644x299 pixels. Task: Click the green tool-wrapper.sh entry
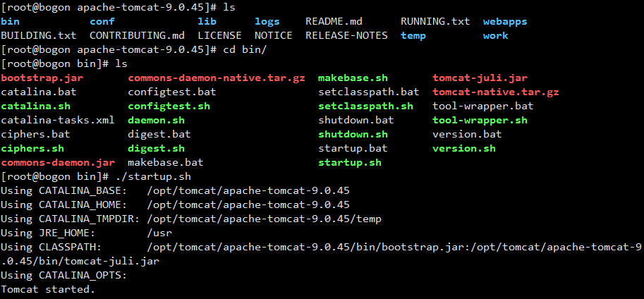coord(480,121)
